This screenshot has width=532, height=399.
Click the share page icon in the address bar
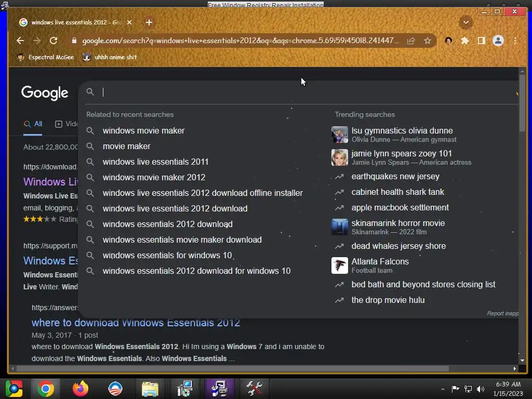[x=411, y=41]
